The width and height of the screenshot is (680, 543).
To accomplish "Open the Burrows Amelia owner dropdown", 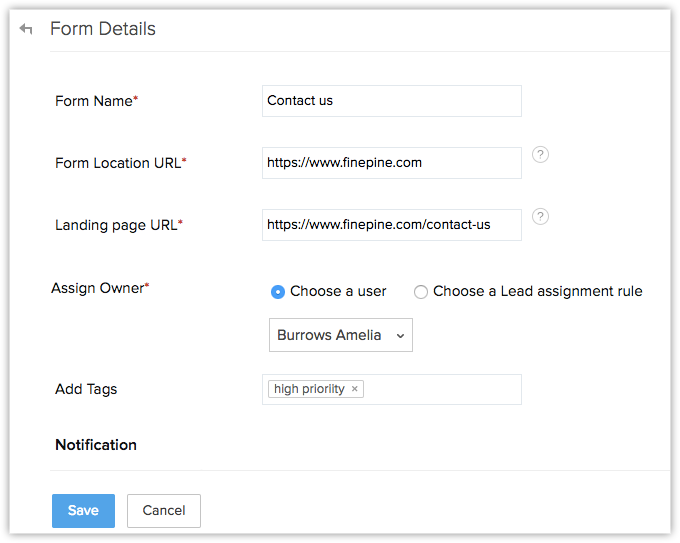I will click(x=341, y=335).
